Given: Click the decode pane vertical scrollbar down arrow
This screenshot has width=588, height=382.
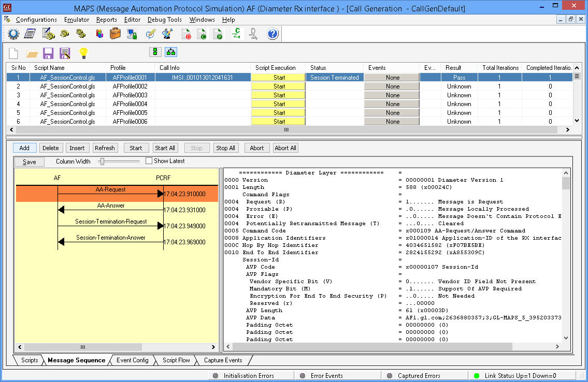Looking at the screenshot, I should tap(566, 338).
